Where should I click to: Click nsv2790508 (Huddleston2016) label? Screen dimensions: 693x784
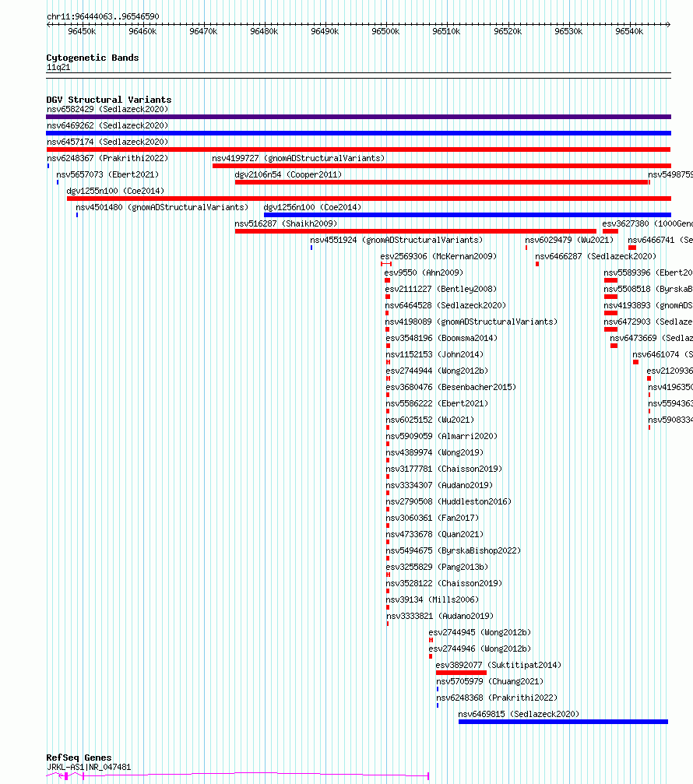pyautogui.click(x=449, y=501)
